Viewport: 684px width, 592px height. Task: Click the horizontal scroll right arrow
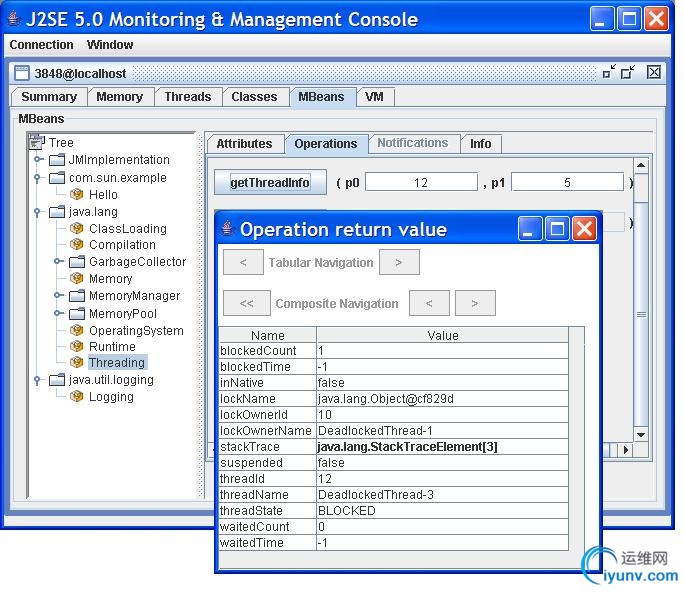tap(626, 450)
